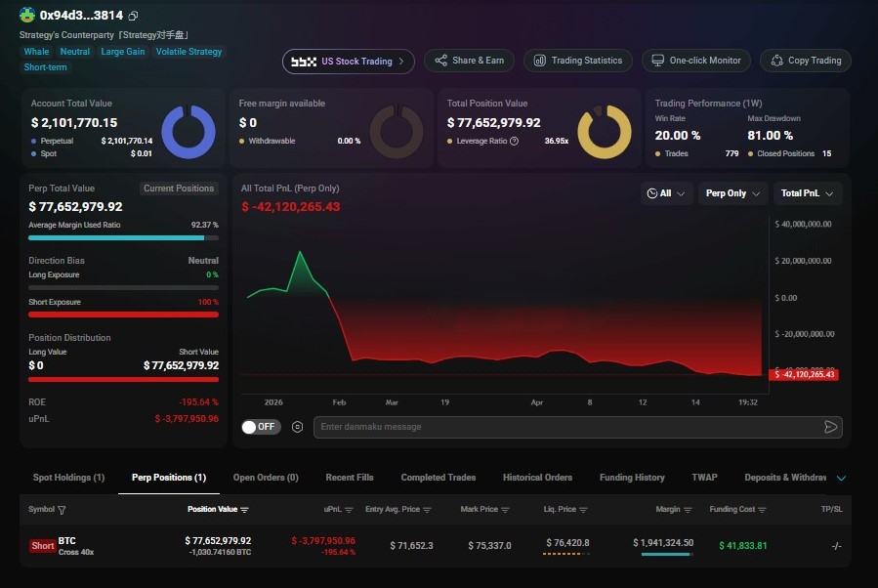Screen dimensions: 878x588
Task: Open the All time range dropdown
Action: pyautogui.click(x=668, y=193)
